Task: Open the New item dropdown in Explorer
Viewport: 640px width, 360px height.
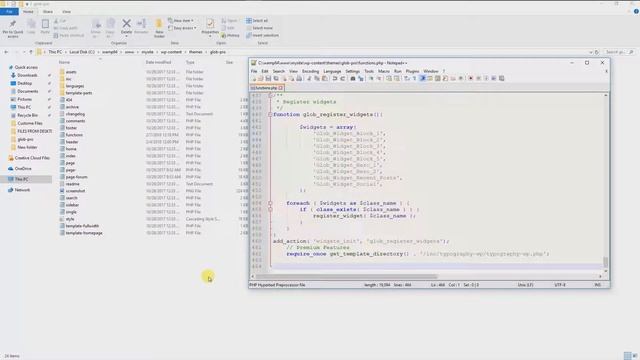Action: click(181, 20)
